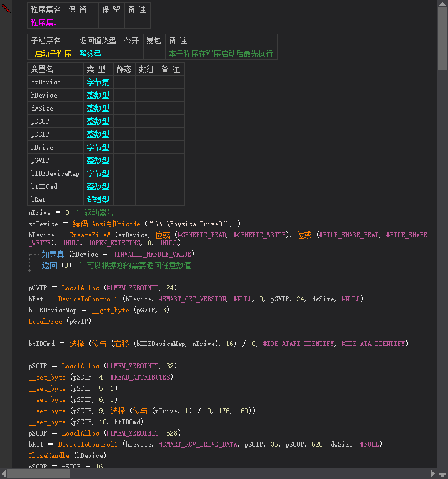448x479 pixels.
Task: Click the #OPEN_EXISTING constant
Action: point(114,243)
